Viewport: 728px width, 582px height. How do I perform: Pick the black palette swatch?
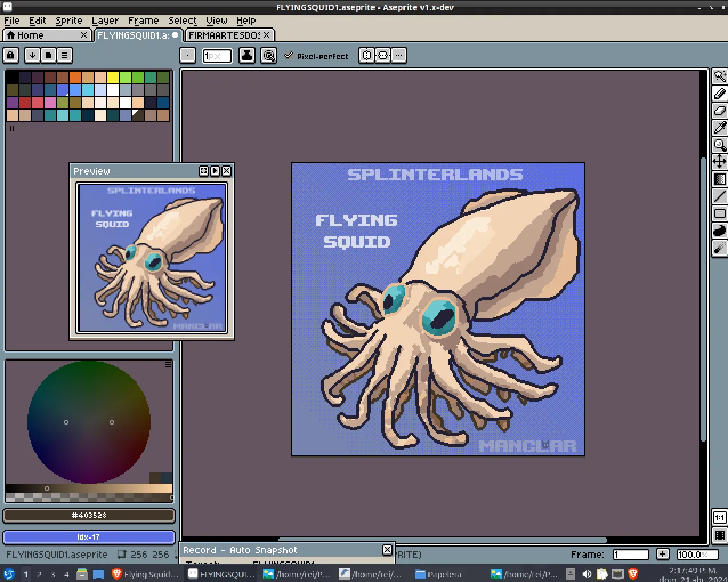(x=13, y=78)
